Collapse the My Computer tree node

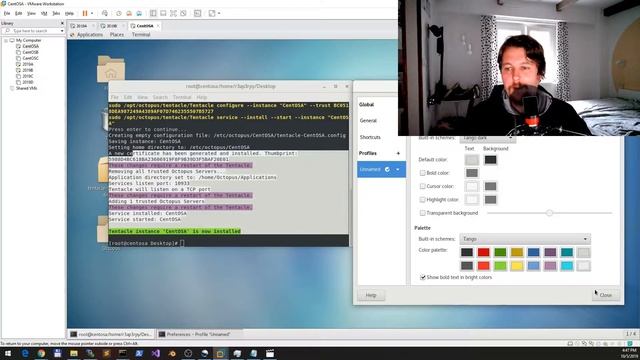coord(6,40)
